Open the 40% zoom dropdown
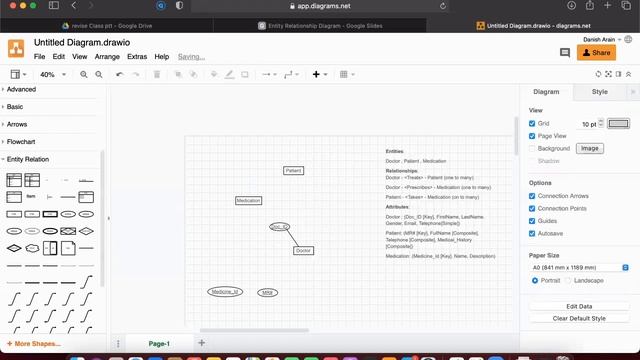Screen dimensions: 640x360 pos(52,74)
